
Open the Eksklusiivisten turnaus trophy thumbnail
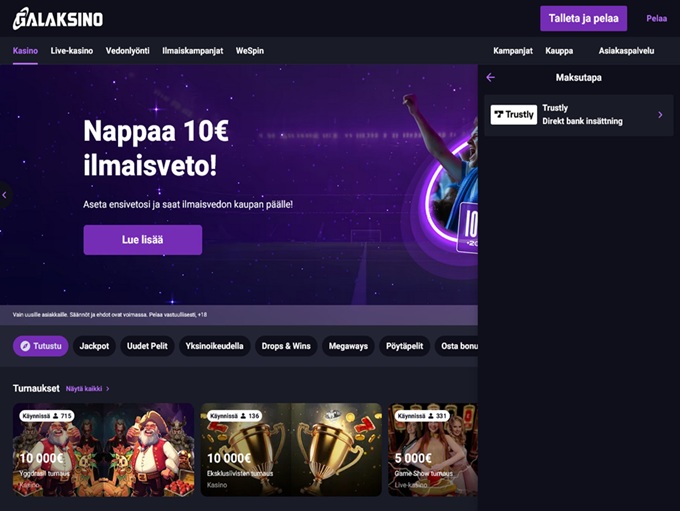pyautogui.click(x=291, y=450)
